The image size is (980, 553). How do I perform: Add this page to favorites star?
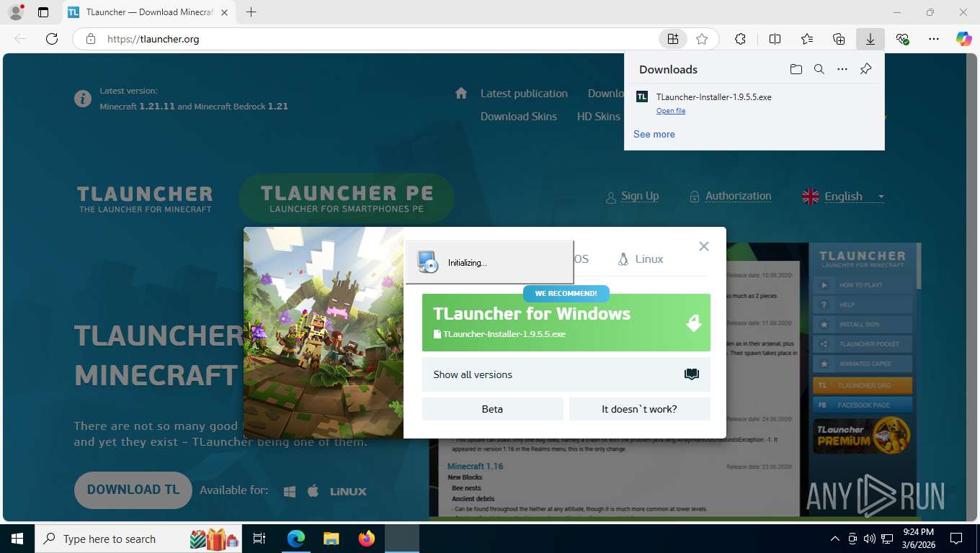pyautogui.click(x=702, y=39)
